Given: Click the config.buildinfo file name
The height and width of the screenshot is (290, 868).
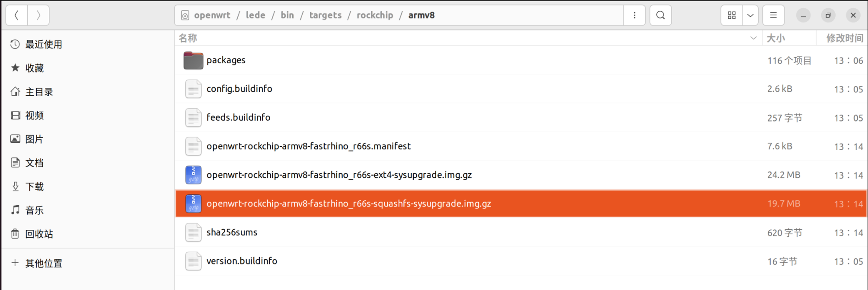Looking at the screenshot, I should tap(239, 89).
